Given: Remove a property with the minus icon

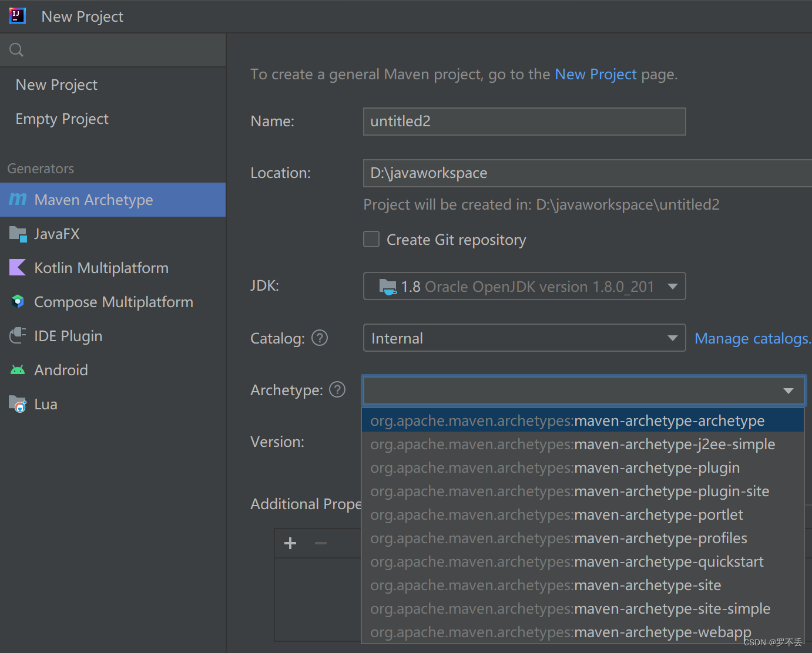Looking at the screenshot, I should tap(321, 543).
